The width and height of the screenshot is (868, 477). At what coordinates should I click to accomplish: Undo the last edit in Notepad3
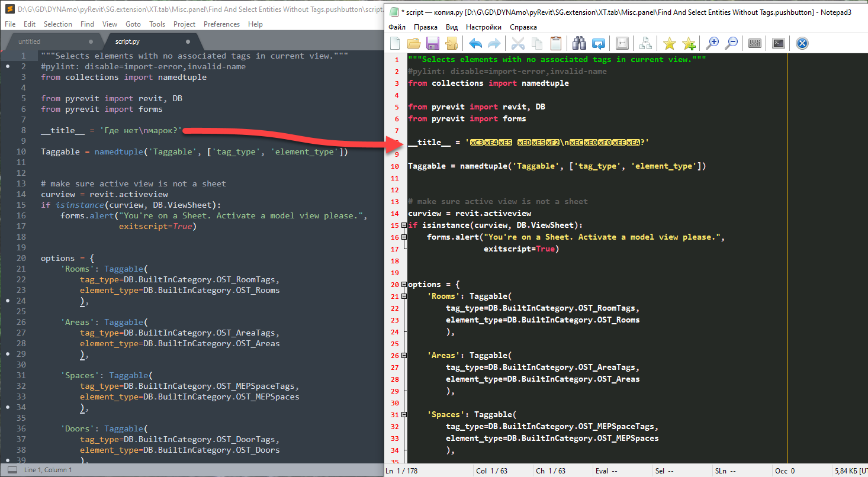[475, 43]
